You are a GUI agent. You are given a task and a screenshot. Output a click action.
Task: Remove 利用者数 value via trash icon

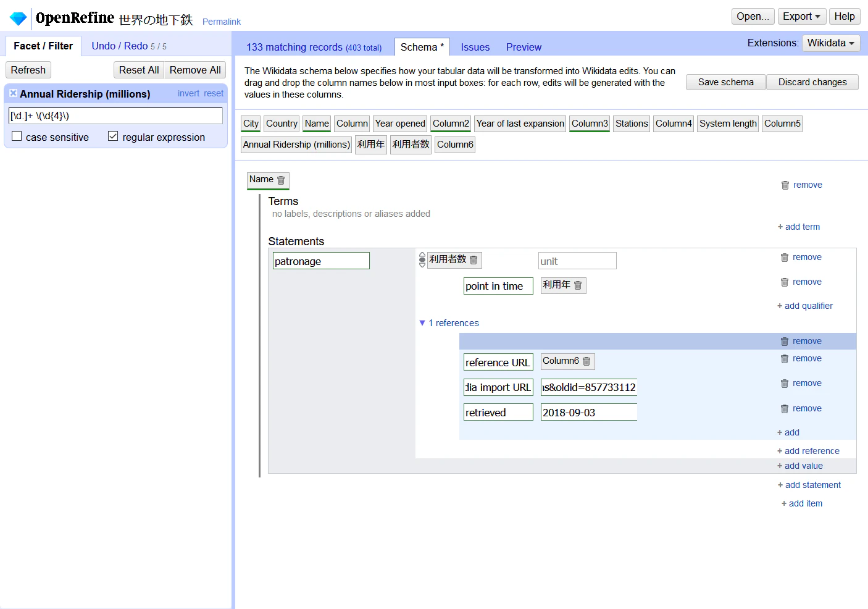[474, 260]
